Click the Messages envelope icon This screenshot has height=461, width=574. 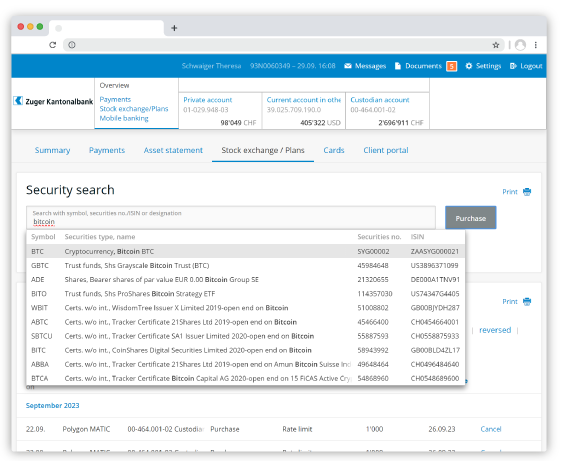348,66
